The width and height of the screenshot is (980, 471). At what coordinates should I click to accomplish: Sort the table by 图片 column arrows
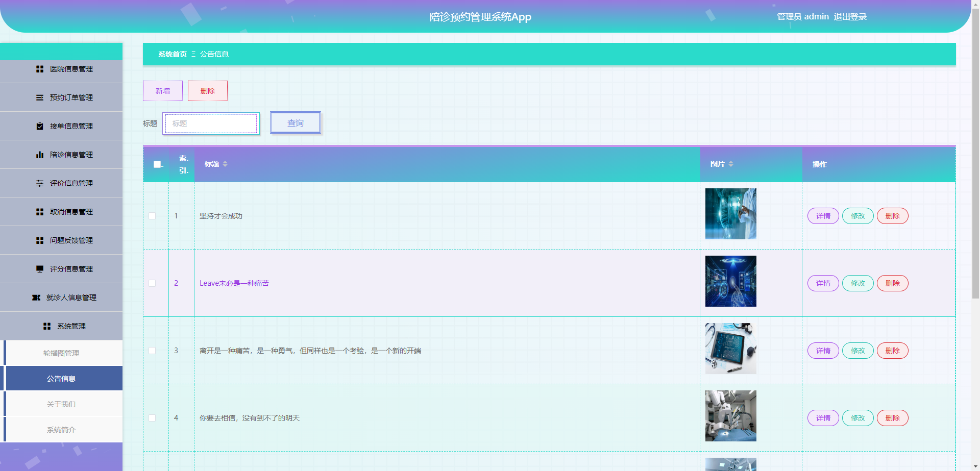(x=731, y=164)
